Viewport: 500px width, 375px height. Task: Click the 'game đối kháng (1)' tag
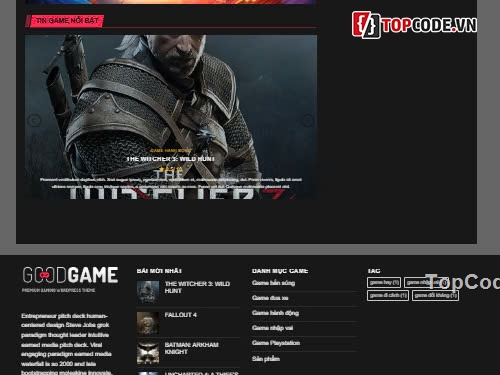point(435,295)
